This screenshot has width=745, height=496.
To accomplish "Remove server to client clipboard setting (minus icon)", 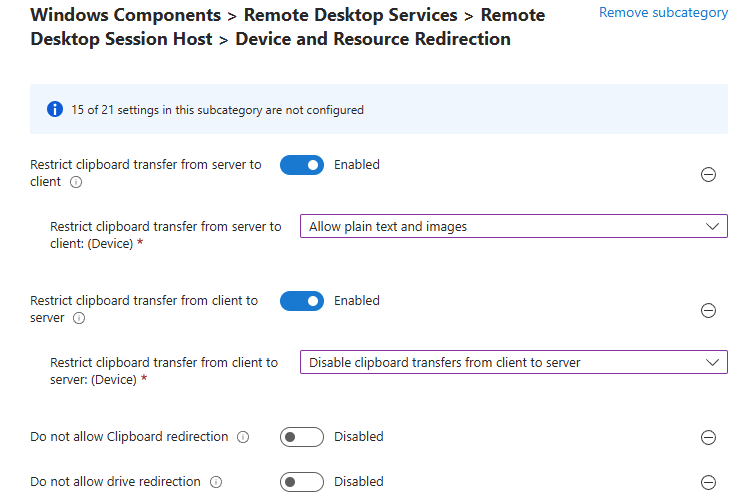I will pyautogui.click(x=708, y=174).
